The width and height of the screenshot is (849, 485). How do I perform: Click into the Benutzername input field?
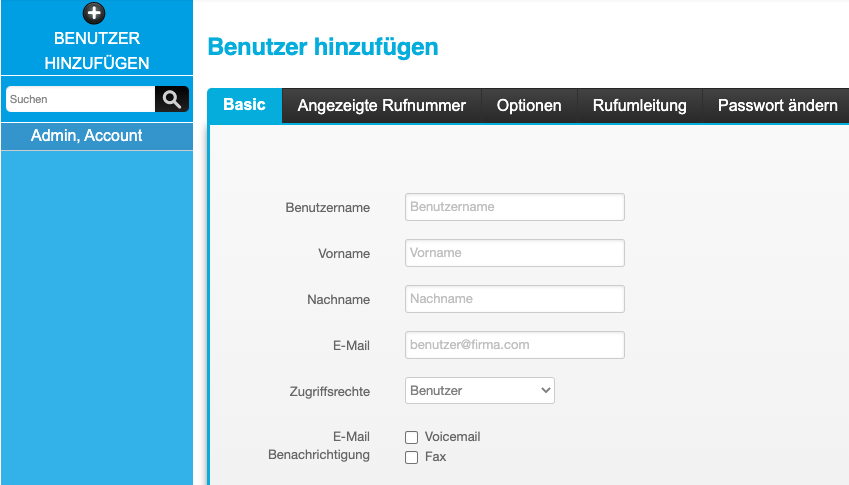click(514, 207)
